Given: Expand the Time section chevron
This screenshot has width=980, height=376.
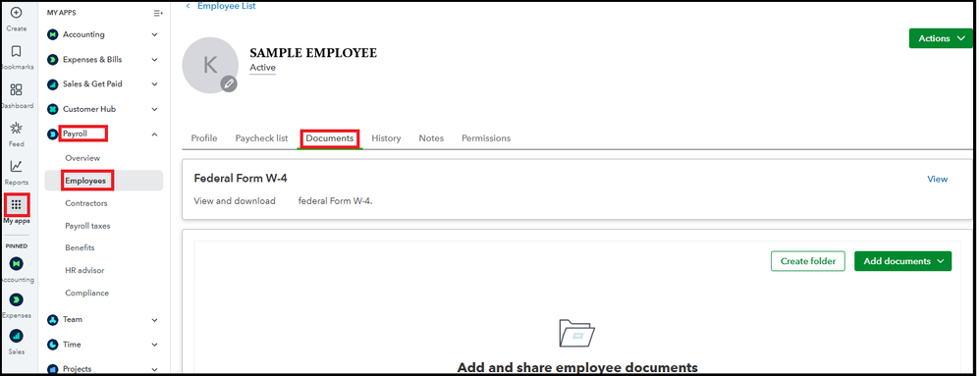Looking at the screenshot, I should coord(154,345).
